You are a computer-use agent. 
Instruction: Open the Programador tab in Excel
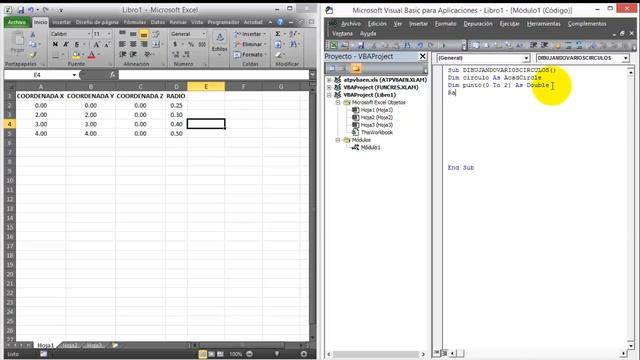pos(223,22)
